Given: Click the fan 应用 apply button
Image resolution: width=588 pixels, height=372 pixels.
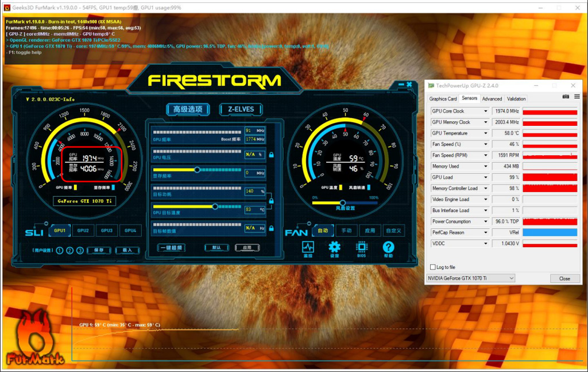Looking at the screenshot, I should pyautogui.click(x=370, y=231).
